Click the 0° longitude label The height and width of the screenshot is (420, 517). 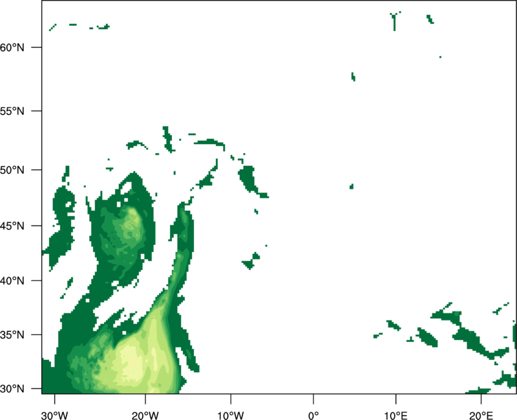click(313, 415)
